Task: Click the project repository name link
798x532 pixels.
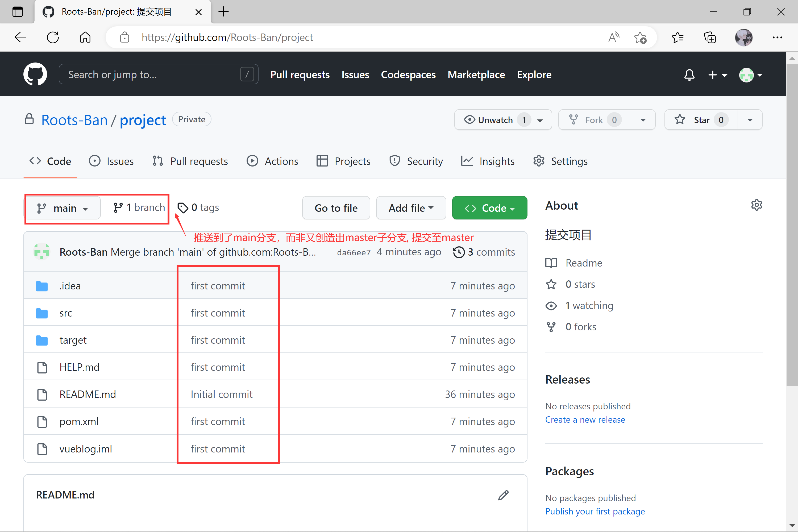Action: [x=143, y=120]
